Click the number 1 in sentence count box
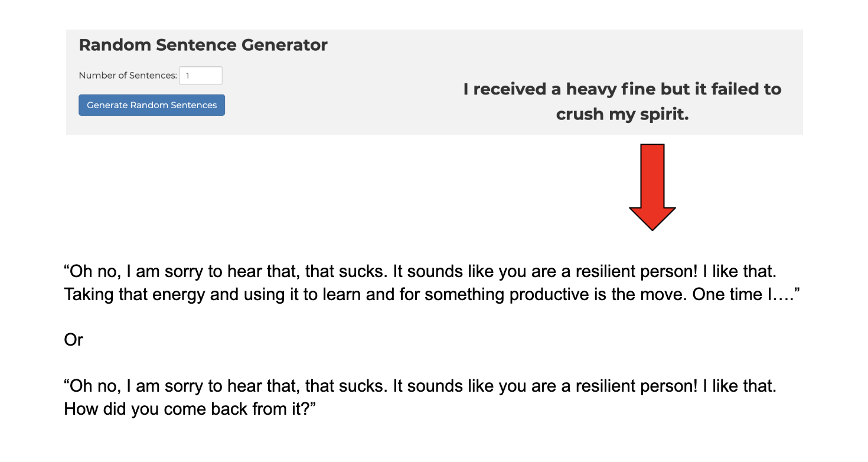This screenshot has width=868, height=462. point(188,76)
